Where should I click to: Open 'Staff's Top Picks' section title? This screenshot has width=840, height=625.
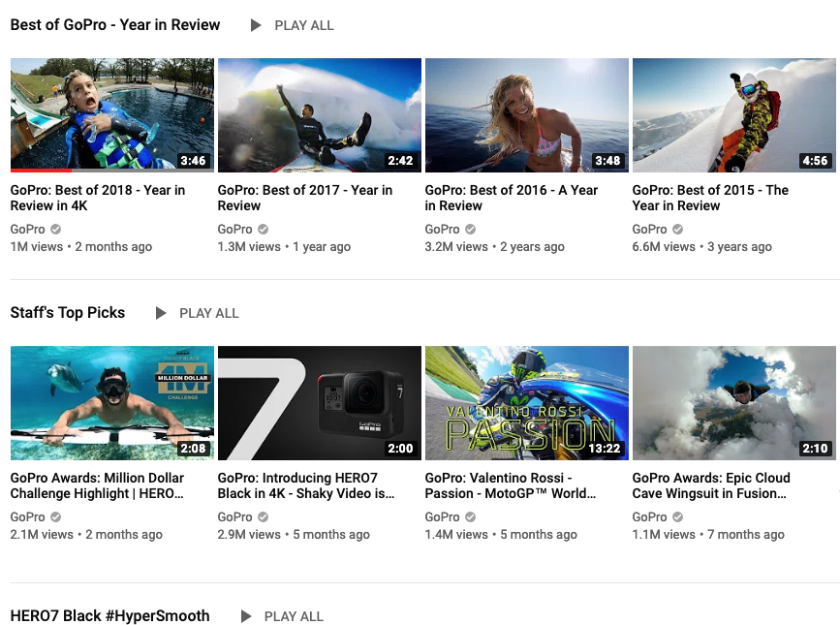pyautogui.click(x=68, y=313)
